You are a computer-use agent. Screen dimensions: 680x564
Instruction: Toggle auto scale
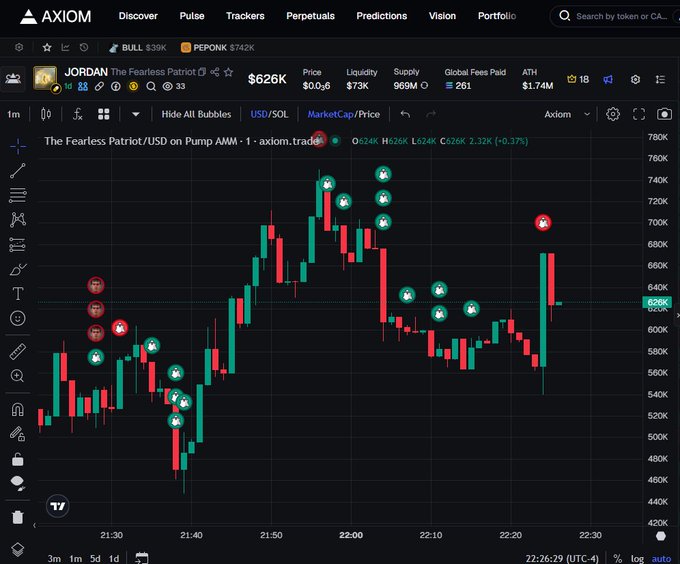(x=661, y=559)
